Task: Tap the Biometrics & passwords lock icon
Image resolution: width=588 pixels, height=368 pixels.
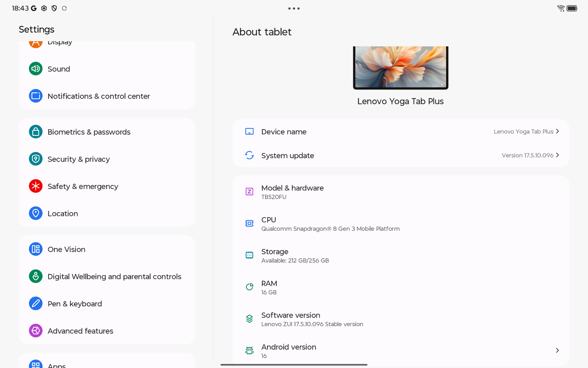Action: [x=36, y=132]
